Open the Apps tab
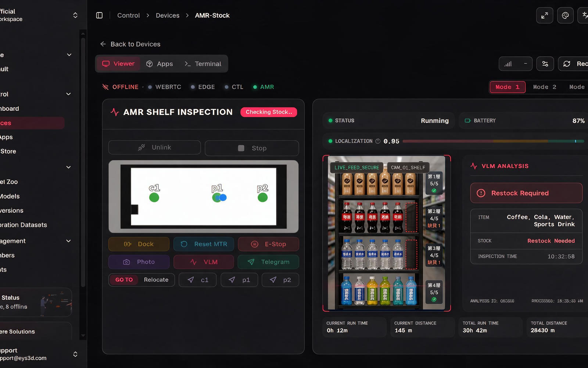 pyautogui.click(x=159, y=64)
